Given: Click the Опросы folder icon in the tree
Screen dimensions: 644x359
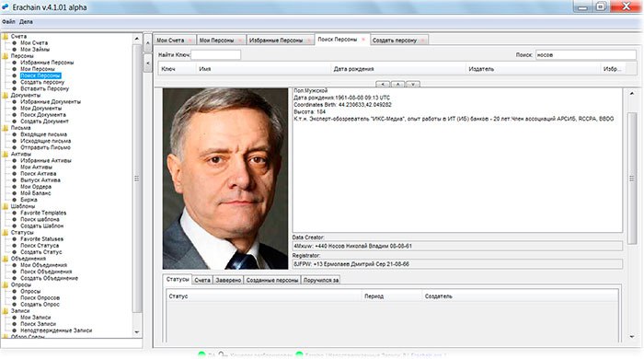Looking at the screenshot, I should click(5, 284).
